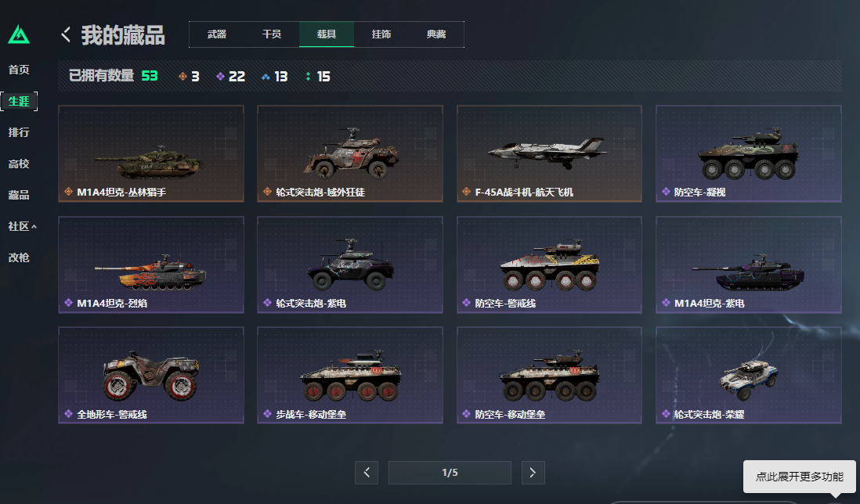Viewport: 860px width, 504px height.
Task: Filter by orange rarity diamond icon
Action: point(182,77)
